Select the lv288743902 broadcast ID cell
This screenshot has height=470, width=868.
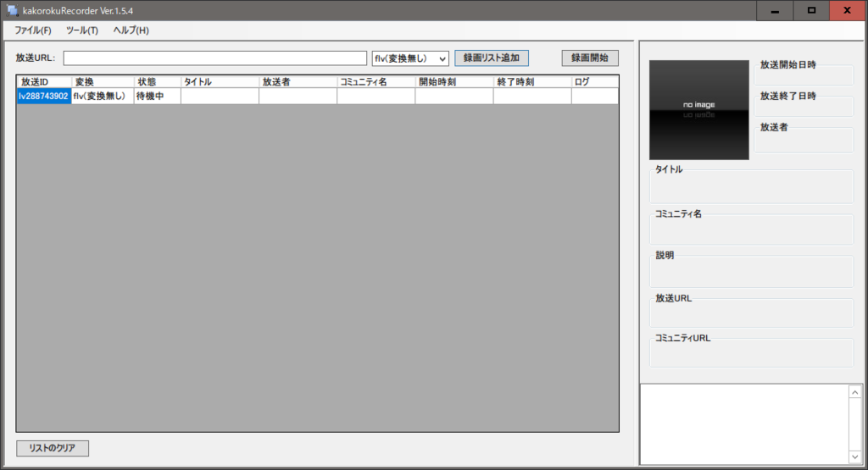pyautogui.click(x=44, y=97)
